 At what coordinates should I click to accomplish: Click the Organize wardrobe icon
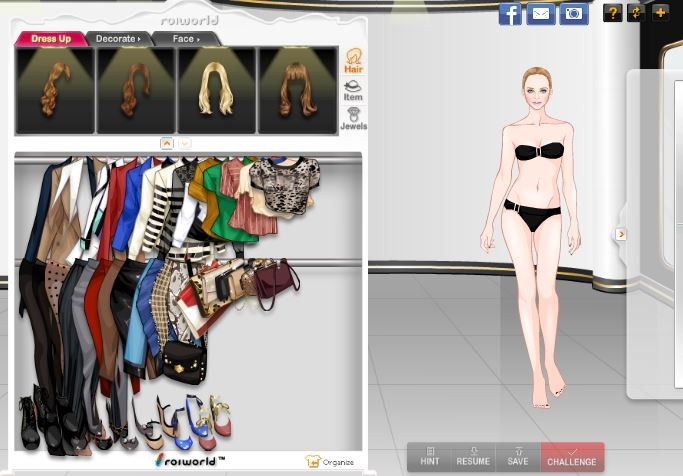(330, 461)
